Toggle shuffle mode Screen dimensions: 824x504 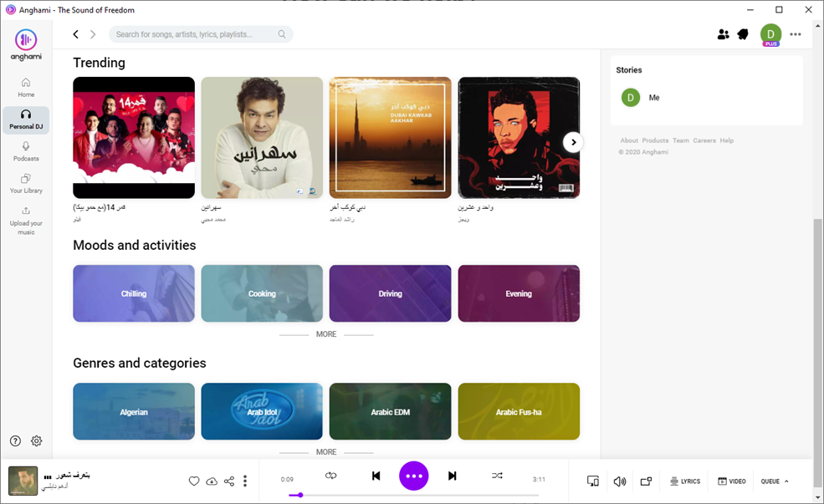[497, 476]
